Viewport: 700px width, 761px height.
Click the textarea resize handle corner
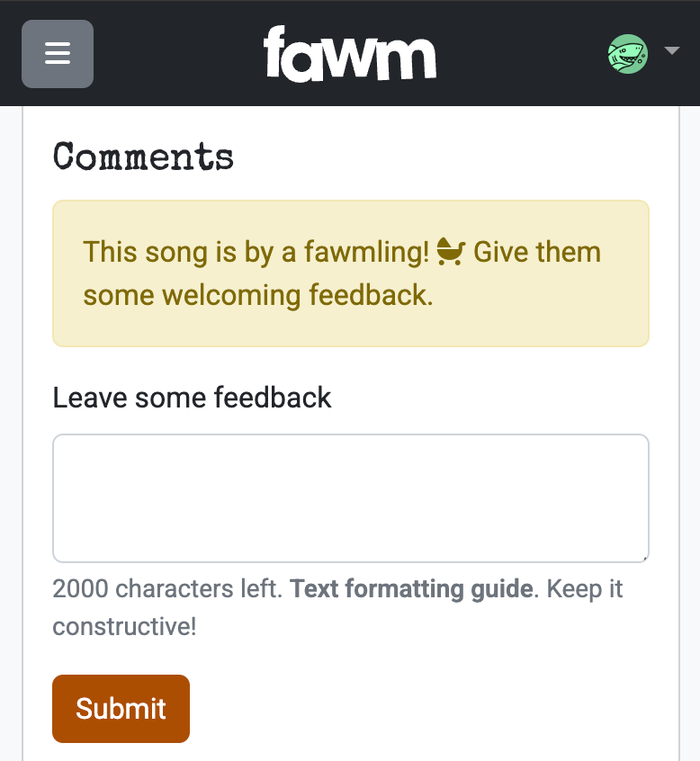point(642,556)
